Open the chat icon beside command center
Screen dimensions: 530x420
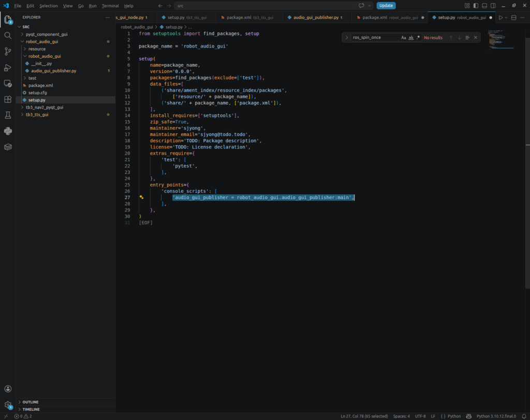(x=361, y=6)
